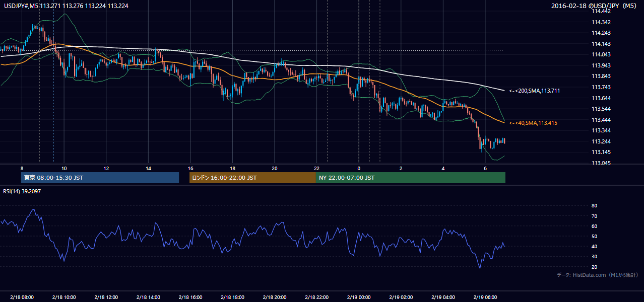
Task: Click the 113.444 price axis label
Action: click(601, 120)
